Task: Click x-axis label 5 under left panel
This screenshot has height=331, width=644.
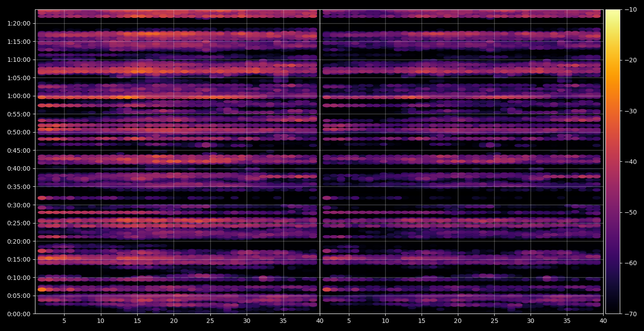Action: pos(64,321)
